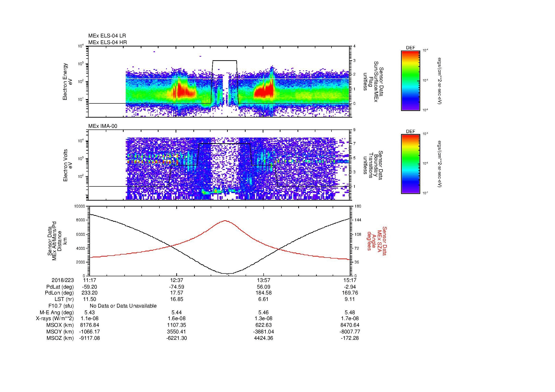Click the 'PdLon (deg)' row label
Viewport: 555px width, 392px height.
click(59, 293)
